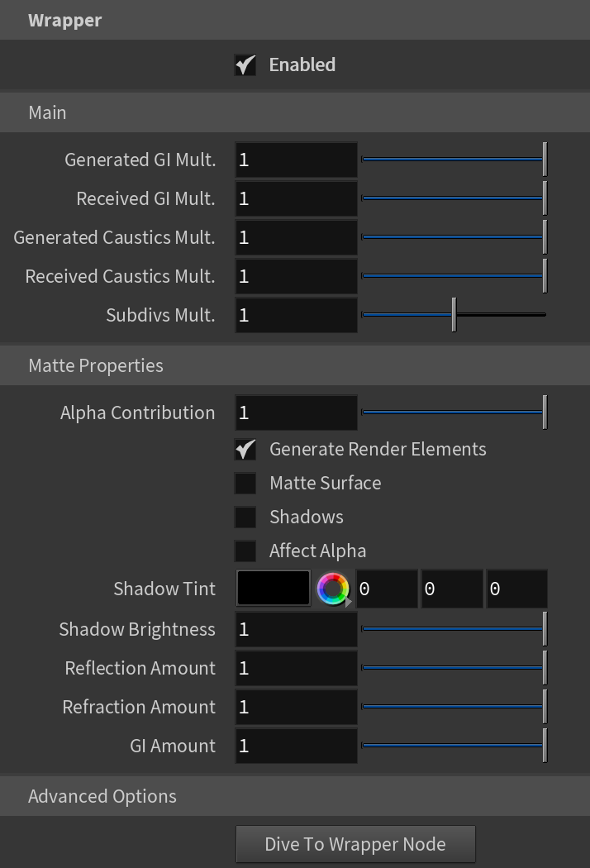Enable the Shadows checkbox

coord(245,517)
